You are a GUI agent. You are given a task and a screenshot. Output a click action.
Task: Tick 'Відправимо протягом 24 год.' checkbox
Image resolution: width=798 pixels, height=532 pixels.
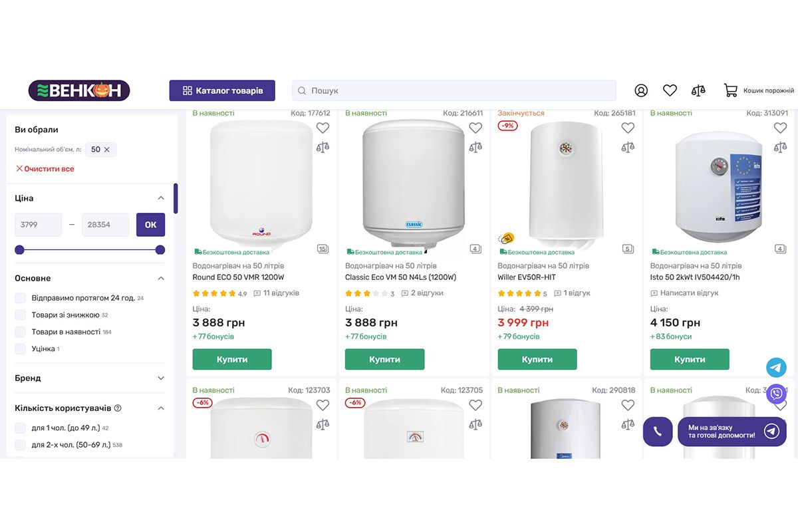21,298
